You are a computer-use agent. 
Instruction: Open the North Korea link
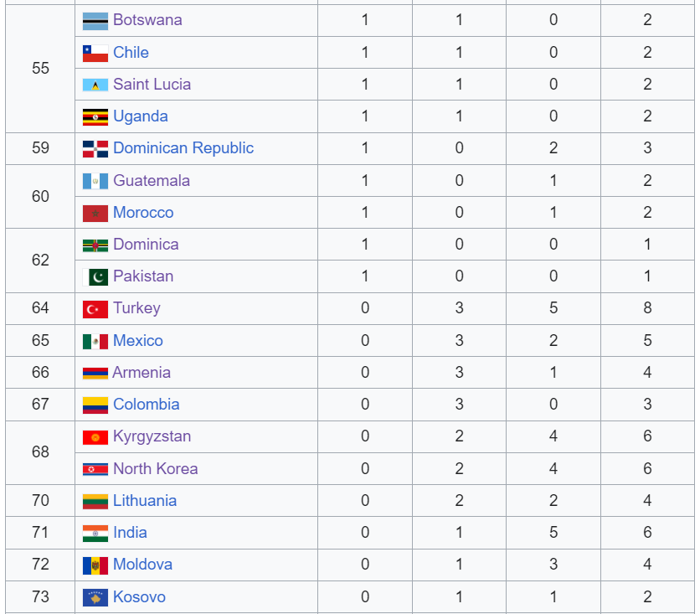[156, 469]
